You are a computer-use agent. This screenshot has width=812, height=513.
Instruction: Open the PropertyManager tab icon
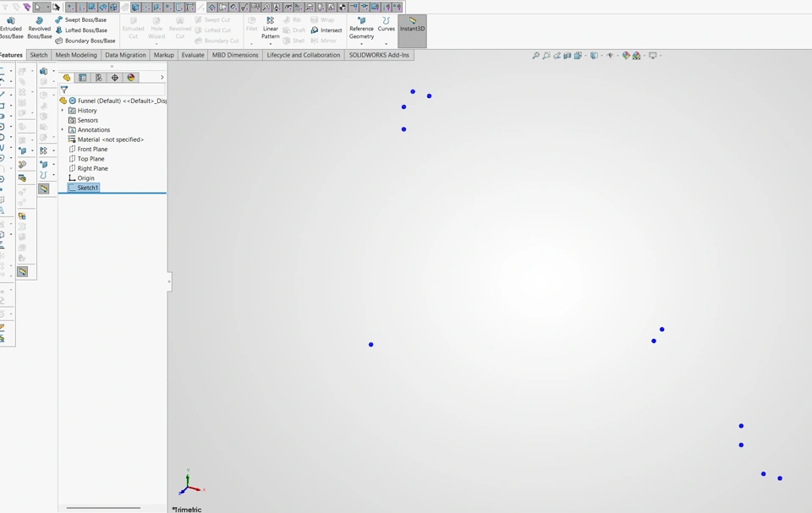pyautogui.click(x=82, y=78)
